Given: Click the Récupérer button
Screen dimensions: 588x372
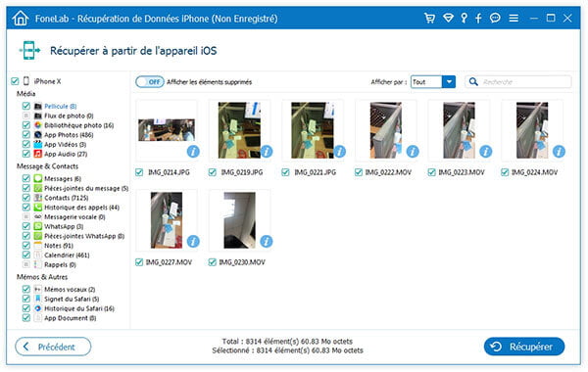Looking at the screenshot, I should pos(524,347).
